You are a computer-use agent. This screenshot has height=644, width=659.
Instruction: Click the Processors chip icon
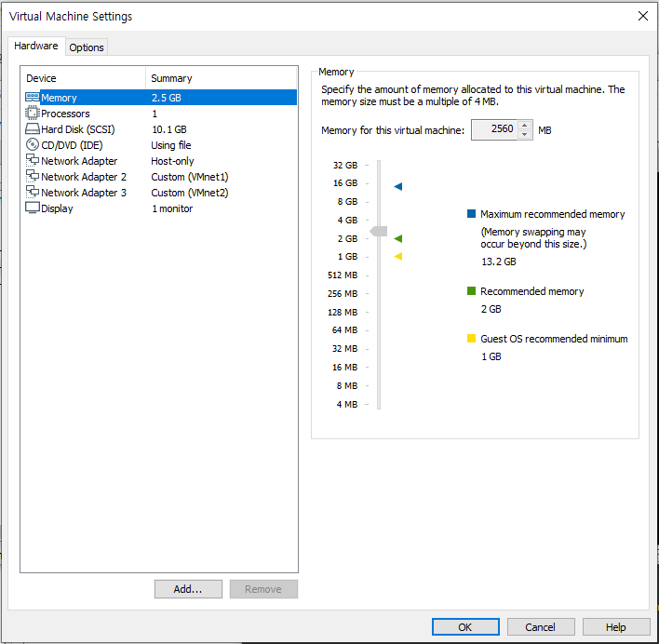32,114
